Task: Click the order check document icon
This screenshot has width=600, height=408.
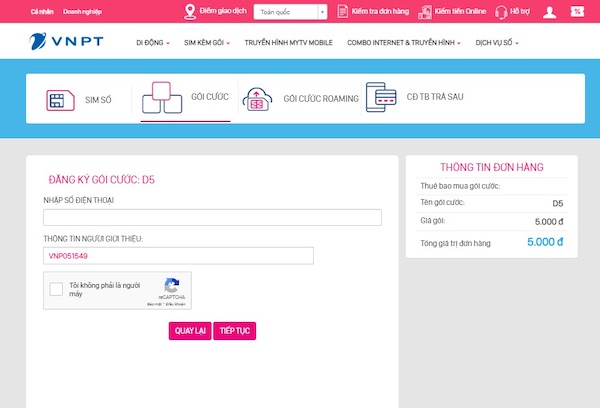Action: [x=342, y=11]
